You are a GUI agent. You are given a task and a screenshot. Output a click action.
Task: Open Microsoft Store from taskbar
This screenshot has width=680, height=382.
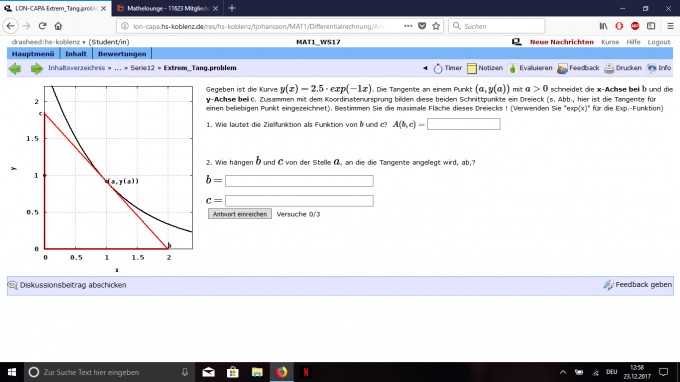[233, 372]
